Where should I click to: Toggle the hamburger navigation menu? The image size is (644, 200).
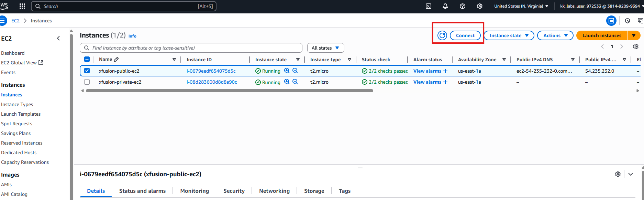pos(3,21)
